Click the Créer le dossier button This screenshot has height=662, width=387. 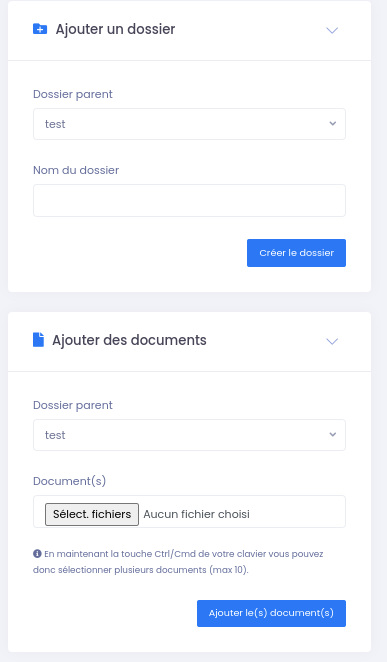pyautogui.click(x=296, y=253)
